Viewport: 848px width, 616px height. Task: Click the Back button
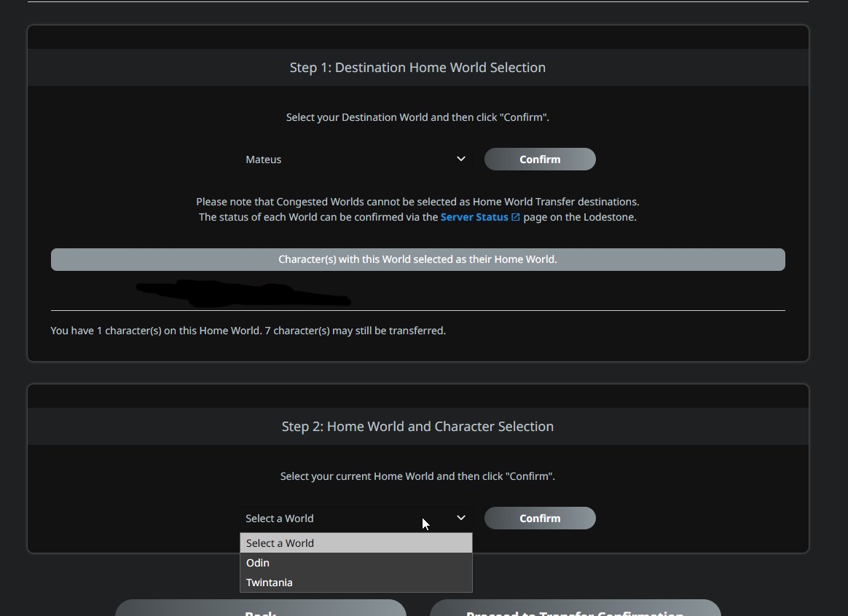[261, 609]
